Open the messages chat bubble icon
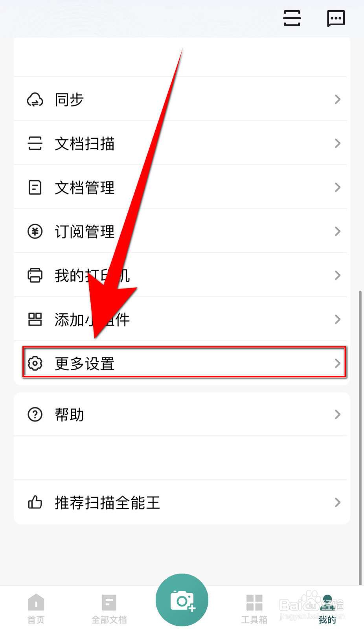Image resolution: width=364 pixels, height=629 pixels. click(x=336, y=18)
